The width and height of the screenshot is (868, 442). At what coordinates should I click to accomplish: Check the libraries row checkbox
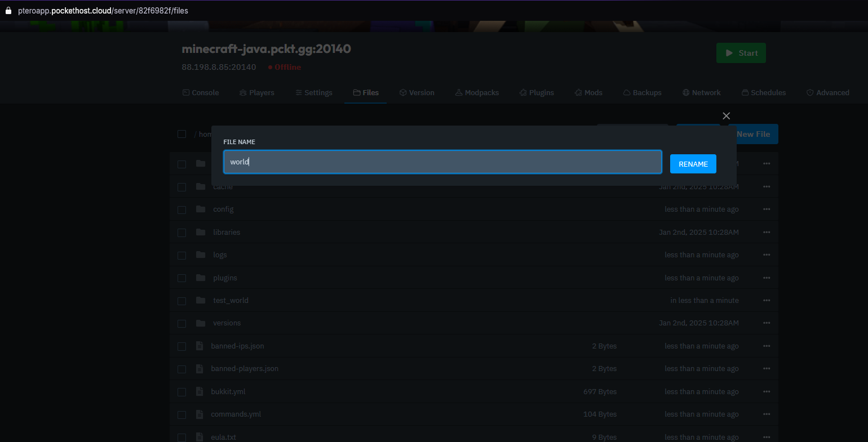coord(181,233)
